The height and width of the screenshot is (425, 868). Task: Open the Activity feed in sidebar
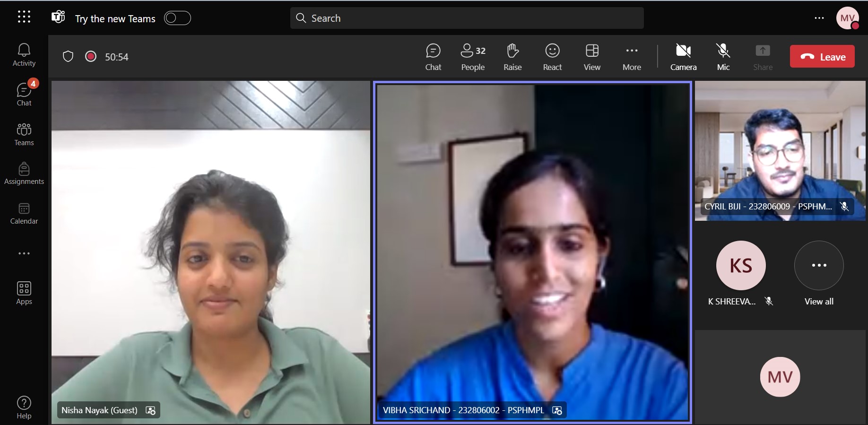click(24, 55)
